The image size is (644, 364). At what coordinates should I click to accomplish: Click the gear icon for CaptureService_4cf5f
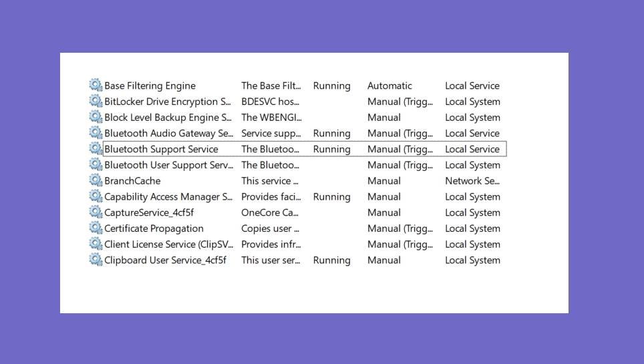tap(96, 212)
